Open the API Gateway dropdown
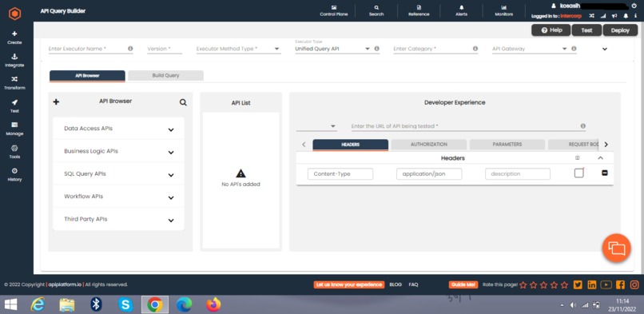 [530, 49]
